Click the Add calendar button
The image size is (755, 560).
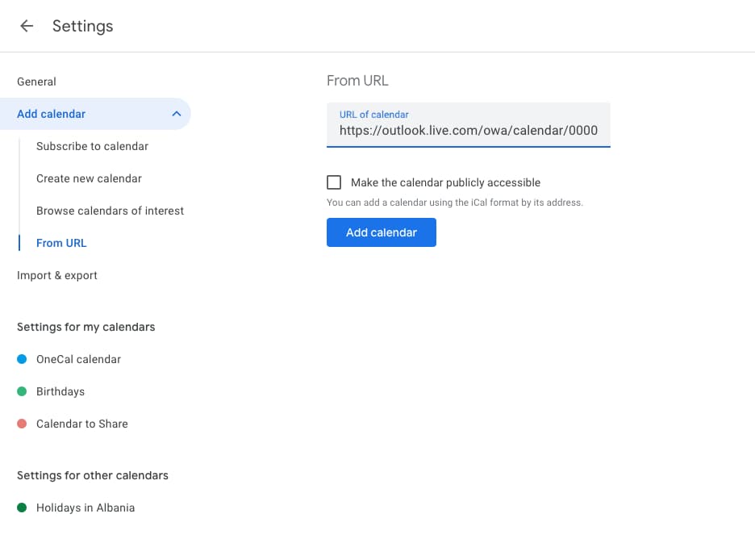click(x=381, y=232)
